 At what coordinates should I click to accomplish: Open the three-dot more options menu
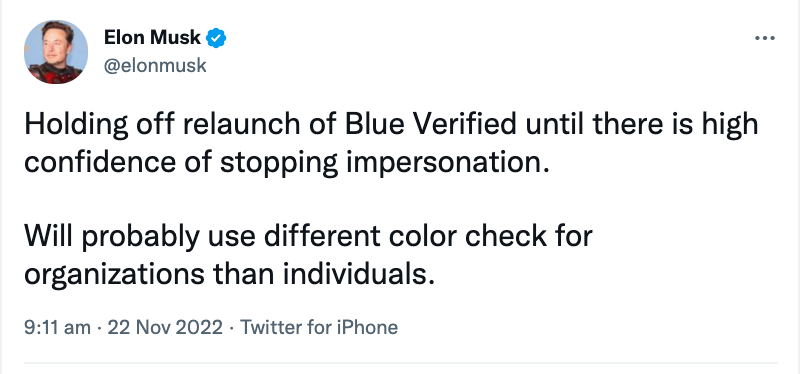(x=765, y=38)
